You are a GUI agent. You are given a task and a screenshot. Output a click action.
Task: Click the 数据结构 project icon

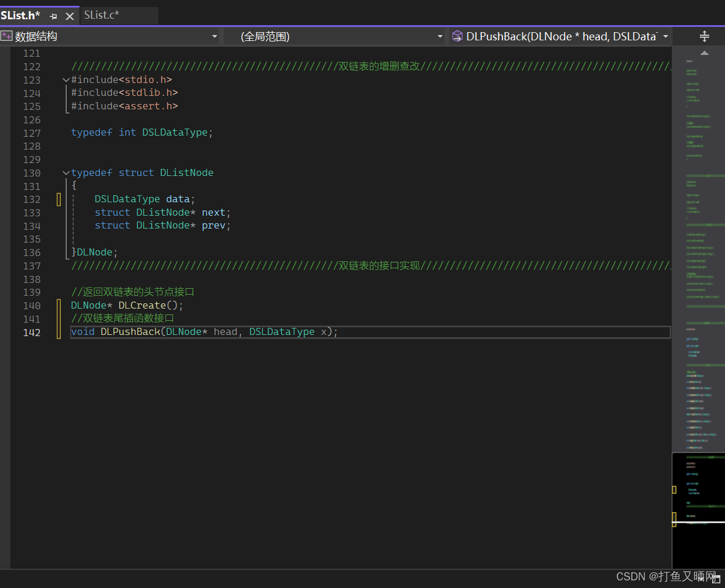(6, 36)
